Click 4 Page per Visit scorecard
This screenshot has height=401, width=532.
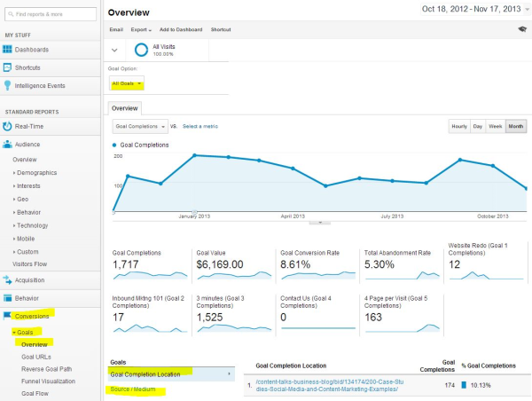click(402, 314)
